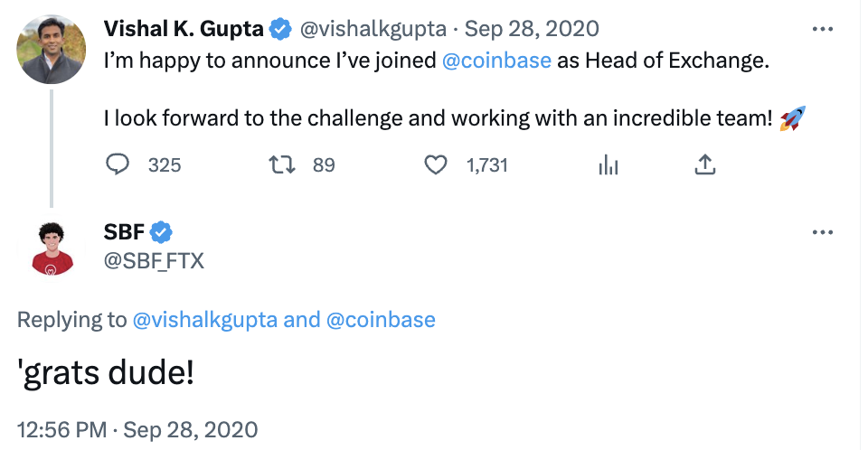Click @coinbase in the Replying to line
Viewport: 868px width, 450px height.
[x=381, y=319]
